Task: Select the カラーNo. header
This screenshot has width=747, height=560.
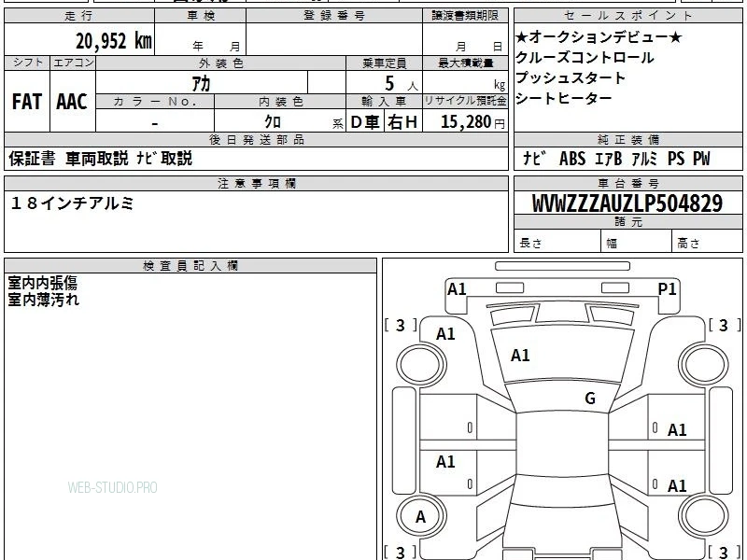Action: pyautogui.click(x=155, y=102)
